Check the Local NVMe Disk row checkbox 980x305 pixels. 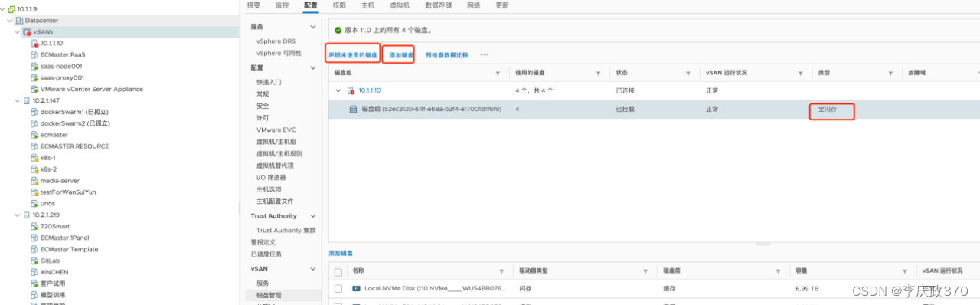(x=338, y=288)
